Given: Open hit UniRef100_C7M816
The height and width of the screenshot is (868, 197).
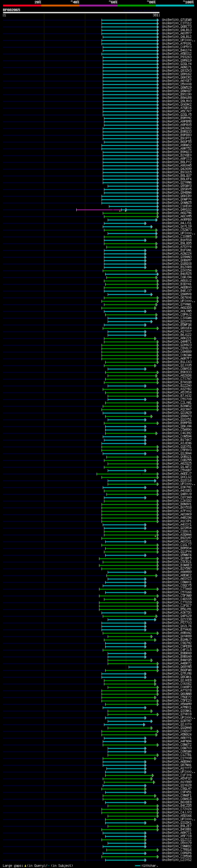Looking at the screenshot, I should click(x=177, y=850).
